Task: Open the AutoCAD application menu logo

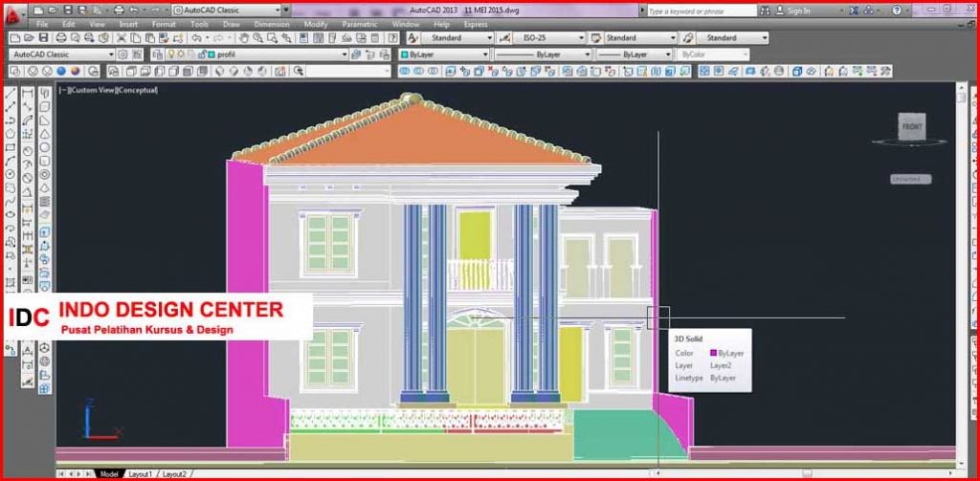Action: pyautogui.click(x=13, y=15)
